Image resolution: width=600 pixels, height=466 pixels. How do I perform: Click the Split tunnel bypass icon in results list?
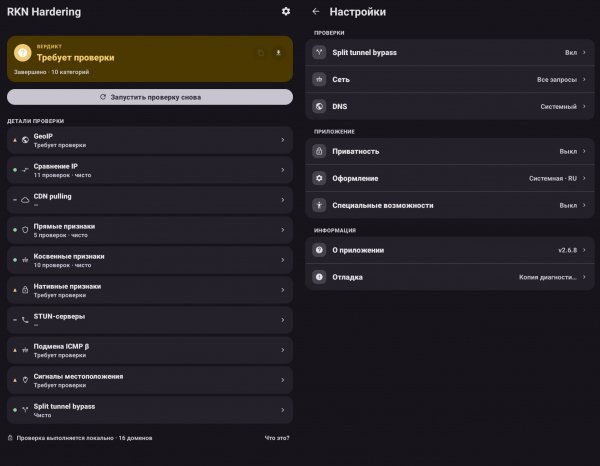click(x=25, y=410)
